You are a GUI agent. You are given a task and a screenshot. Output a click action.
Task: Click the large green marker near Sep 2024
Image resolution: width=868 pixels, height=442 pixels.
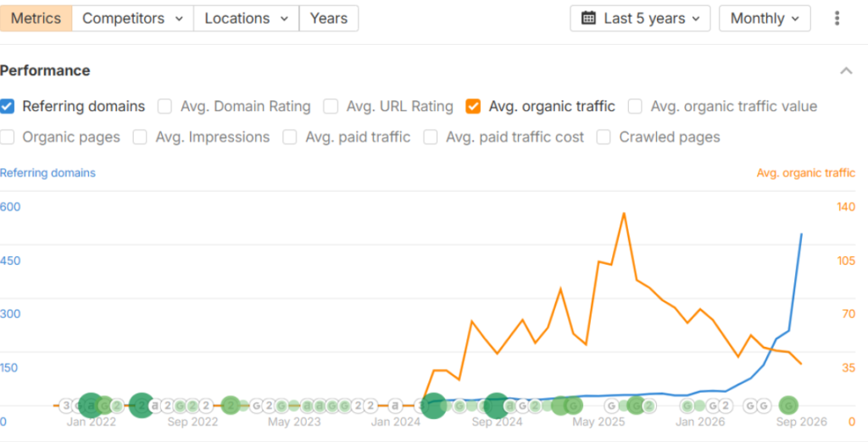click(x=497, y=406)
